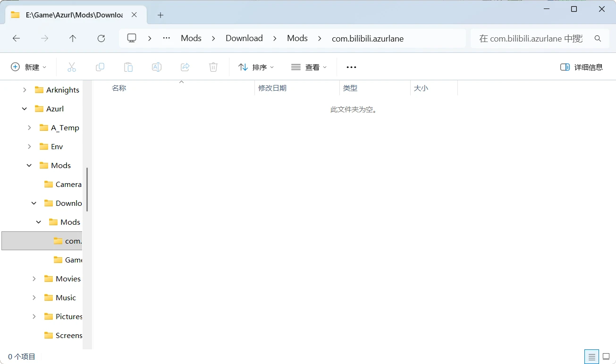Click the Rename icon in the toolbar
This screenshot has width=616, height=364.
pyautogui.click(x=157, y=67)
